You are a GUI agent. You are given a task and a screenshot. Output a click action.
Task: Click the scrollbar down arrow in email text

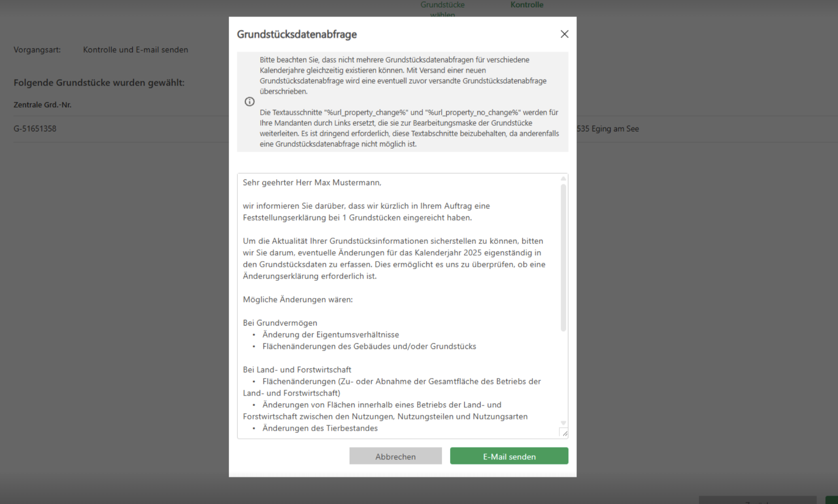pos(563,423)
